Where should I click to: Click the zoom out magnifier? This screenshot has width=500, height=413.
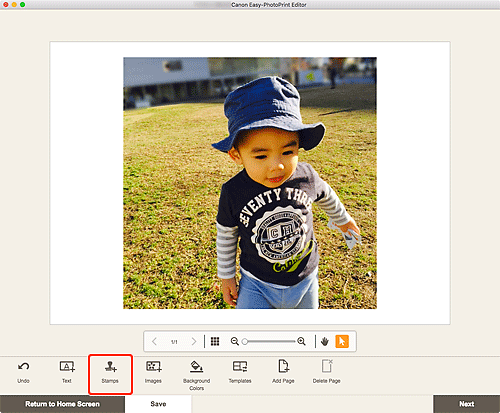point(235,341)
